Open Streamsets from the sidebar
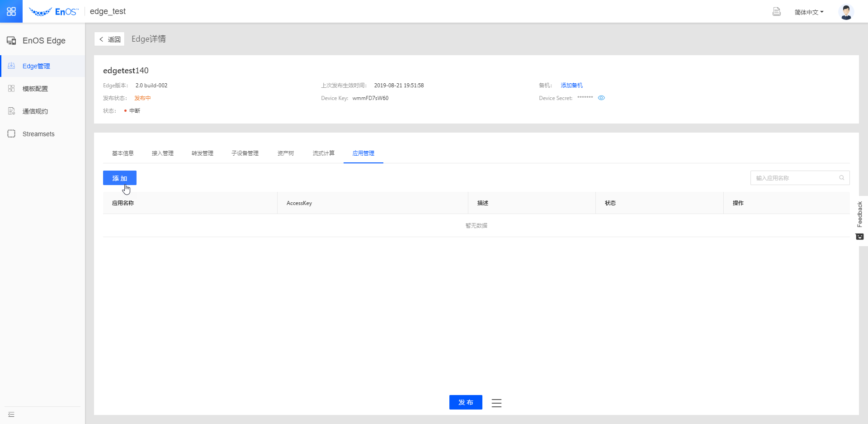Viewport: 868px width, 424px height. click(38, 134)
